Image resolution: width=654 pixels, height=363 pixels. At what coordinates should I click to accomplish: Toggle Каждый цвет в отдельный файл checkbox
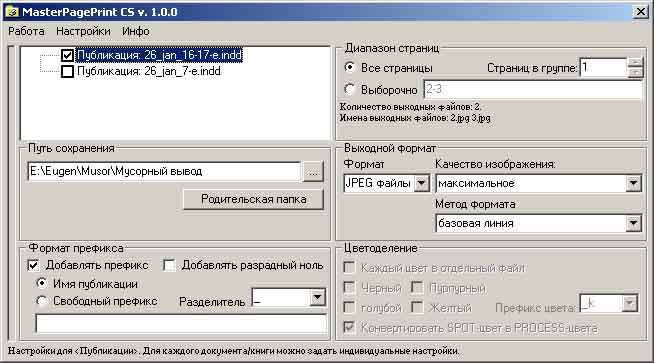(x=349, y=267)
